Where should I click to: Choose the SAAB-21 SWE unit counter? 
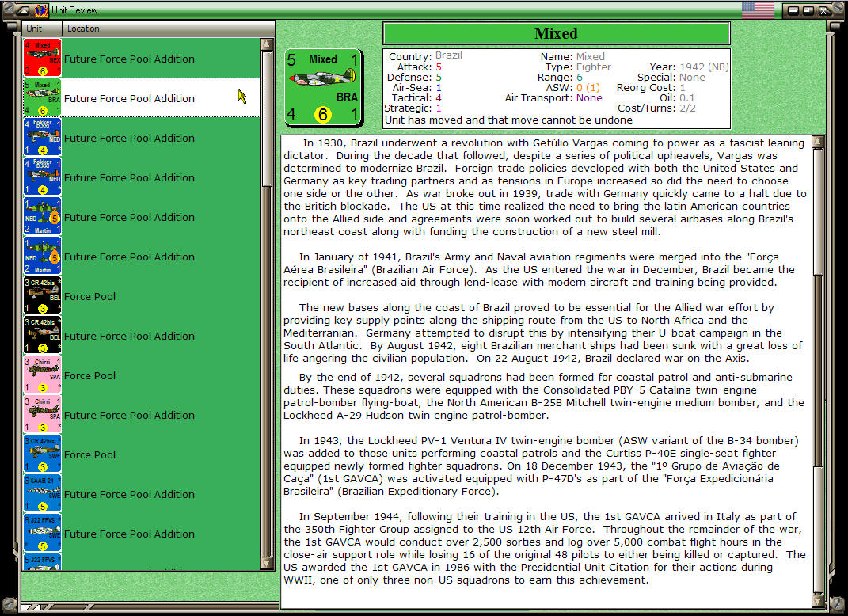42,493
